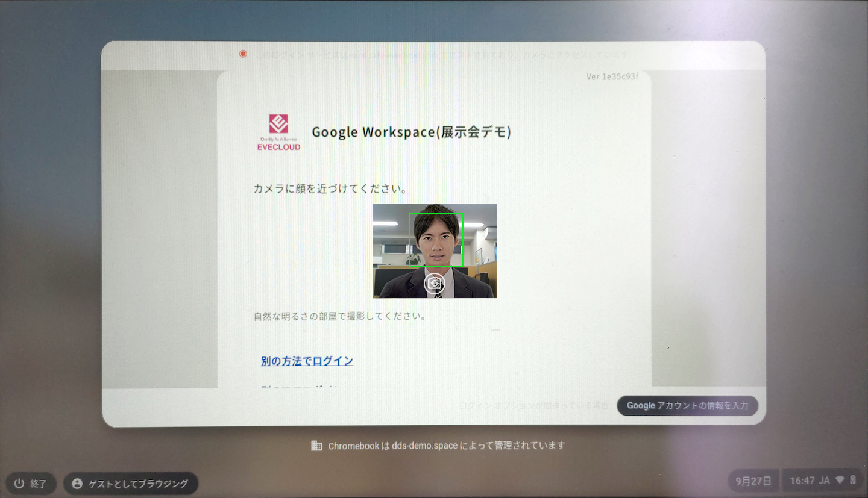Image resolution: width=868 pixels, height=498 pixels.
Task: Click the battery status icon
Action: click(x=853, y=481)
